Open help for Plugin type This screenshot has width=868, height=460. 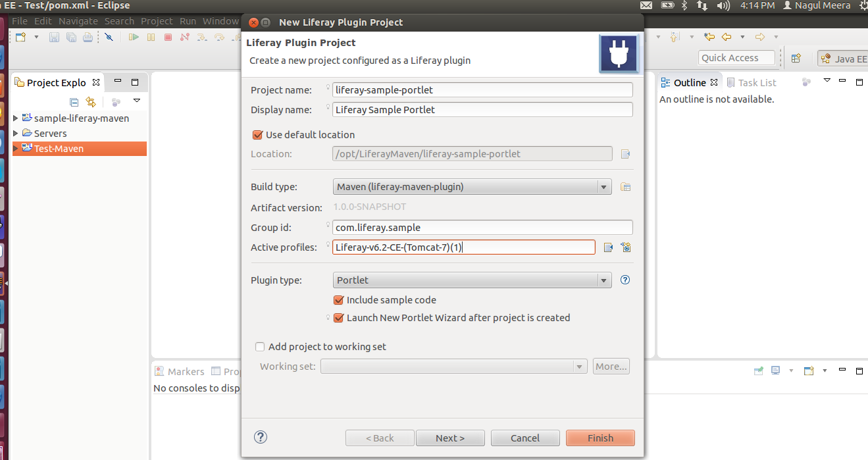coord(624,280)
